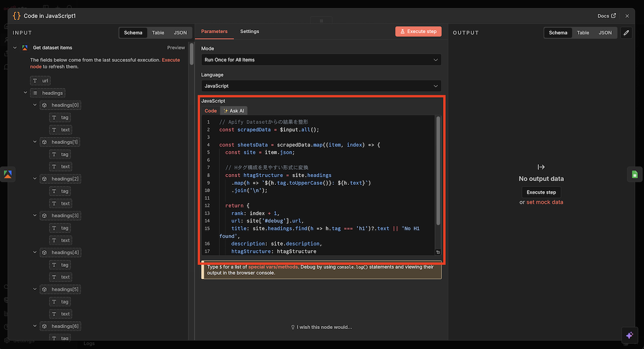
Task: Click the url field type icon
Action: (35, 81)
